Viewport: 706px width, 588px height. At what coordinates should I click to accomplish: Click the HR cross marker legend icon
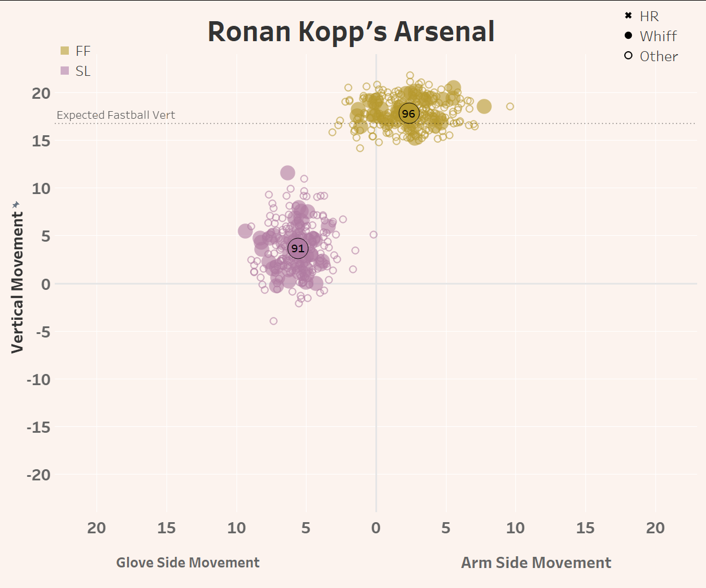click(x=628, y=15)
